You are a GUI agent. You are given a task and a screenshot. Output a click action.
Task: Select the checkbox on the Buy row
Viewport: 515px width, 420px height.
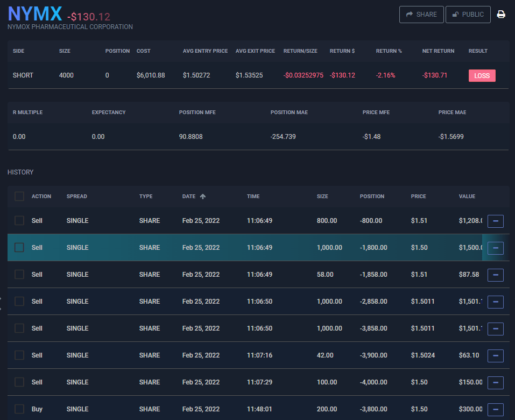19,409
